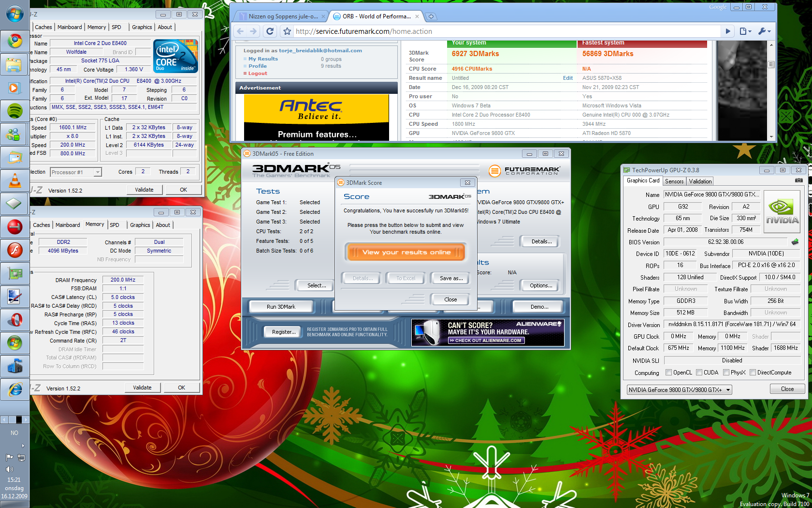This screenshot has width=812, height=508.
Task: Click Save as... in 3DMark Score dialog
Action: (x=451, y=278)
